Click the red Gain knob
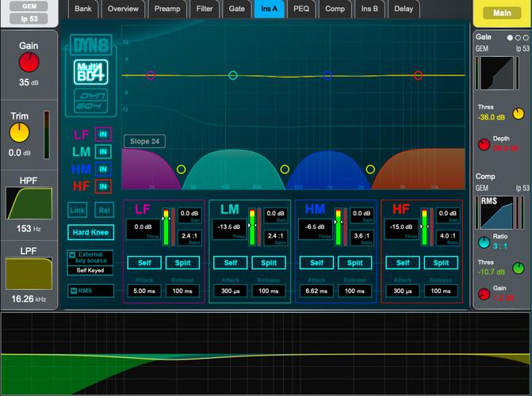 [29, 63]
